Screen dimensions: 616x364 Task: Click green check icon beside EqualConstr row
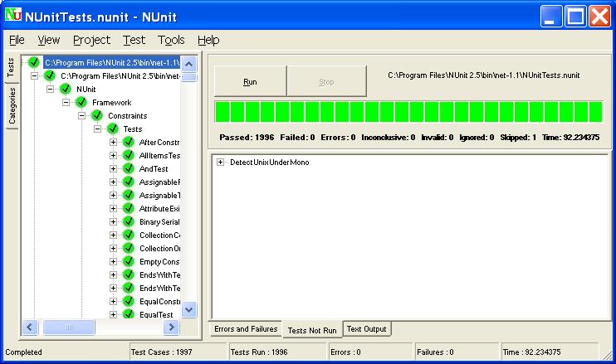(x=128, y=301)
